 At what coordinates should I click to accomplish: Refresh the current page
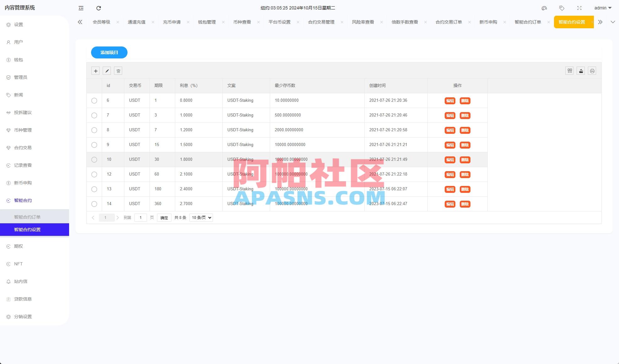(99, 8)
